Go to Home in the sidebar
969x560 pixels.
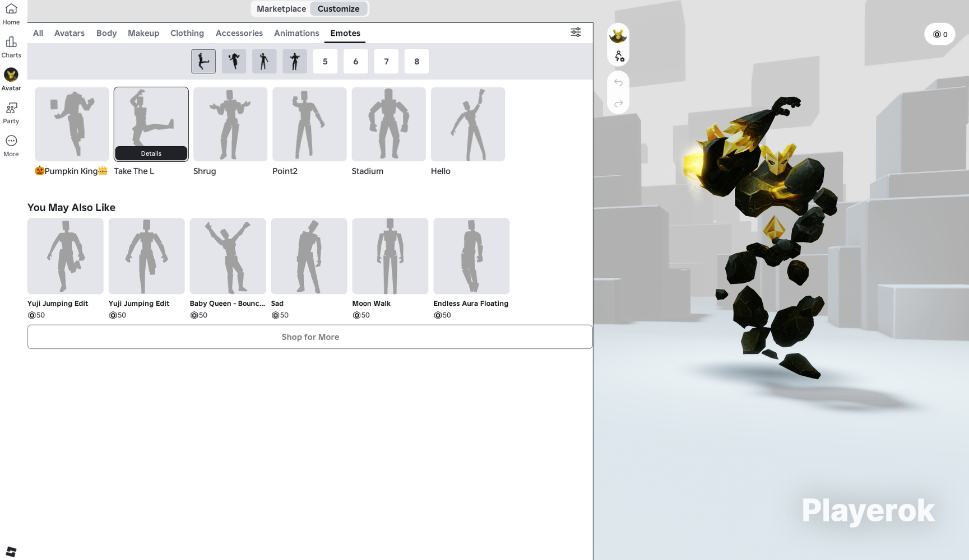pyautogui.click(x=11, y=15)
